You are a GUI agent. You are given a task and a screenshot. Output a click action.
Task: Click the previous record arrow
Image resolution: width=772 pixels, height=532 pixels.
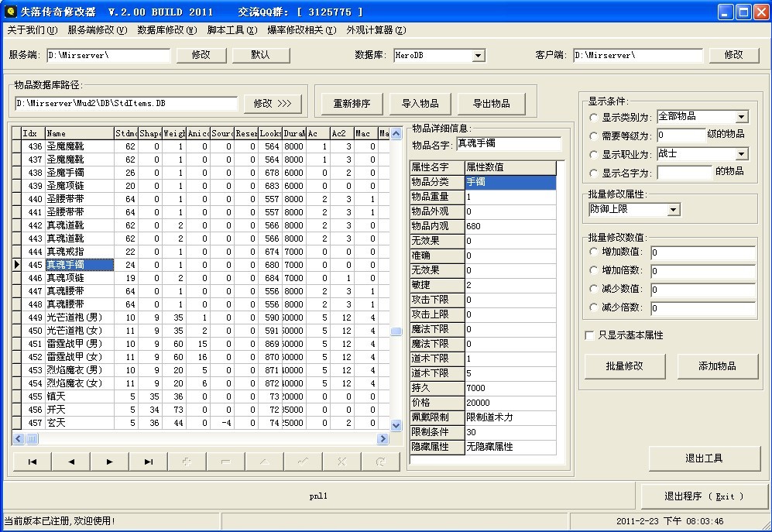point(71,462)
